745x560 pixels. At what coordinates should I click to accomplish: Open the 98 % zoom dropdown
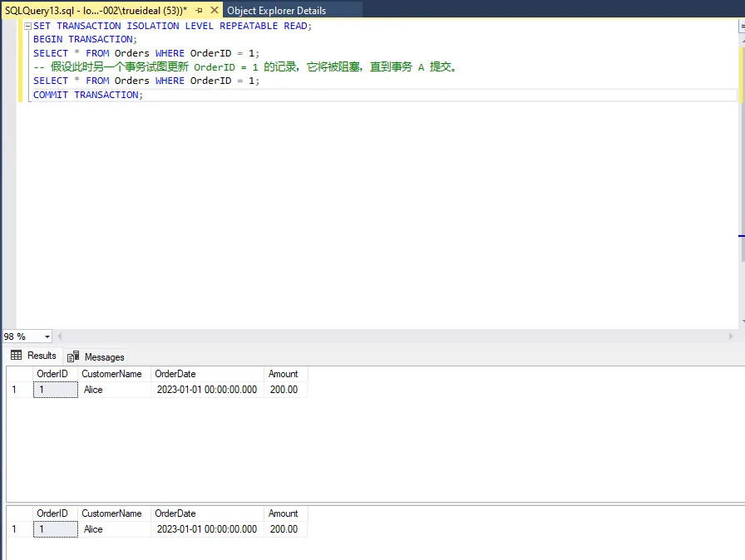[47, 336]
